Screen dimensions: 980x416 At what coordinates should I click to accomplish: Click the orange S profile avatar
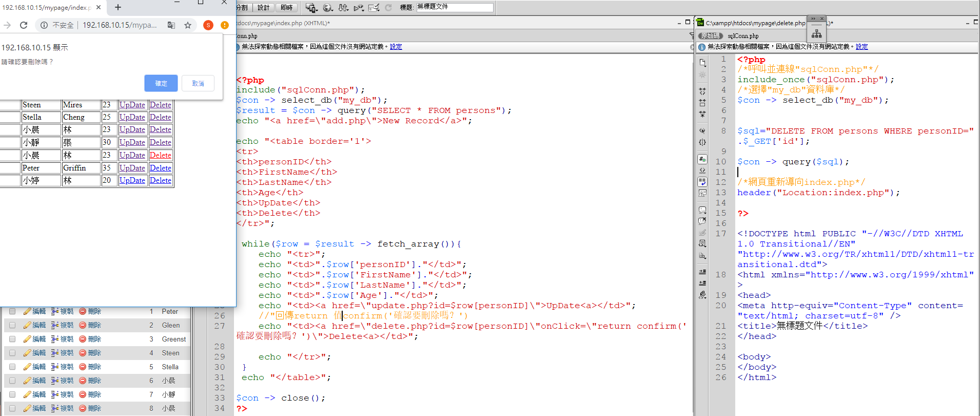click(208, 25)
